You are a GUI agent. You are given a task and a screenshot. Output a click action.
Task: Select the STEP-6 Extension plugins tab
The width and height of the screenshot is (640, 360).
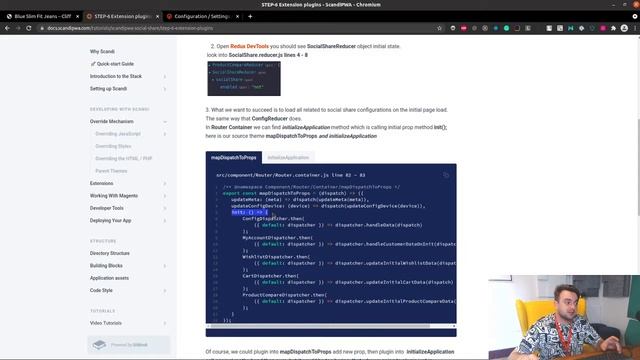(x=122, y=16)
